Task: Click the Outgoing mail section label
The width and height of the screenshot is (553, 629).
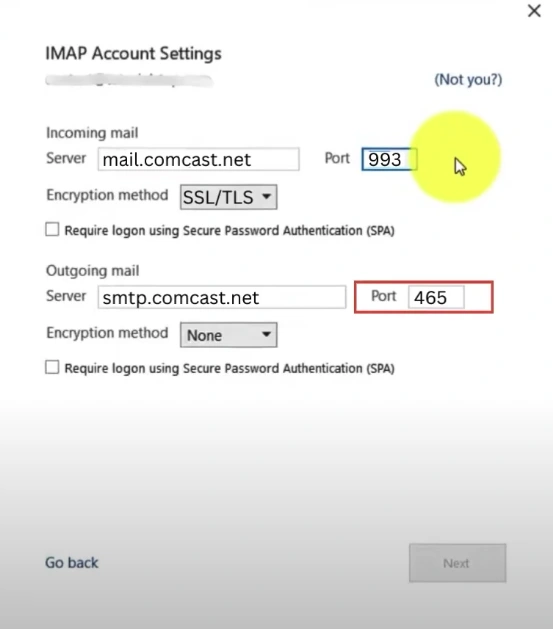Action: coord(93,271)
